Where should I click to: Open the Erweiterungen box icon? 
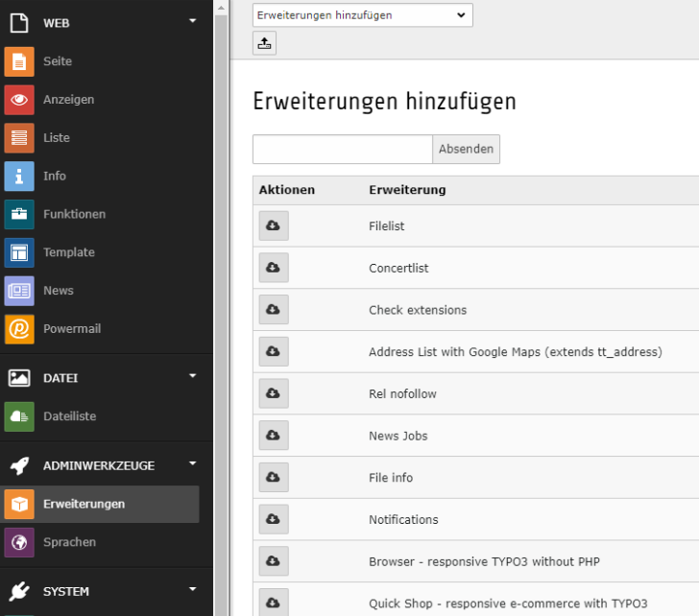[x=19, y=504]
